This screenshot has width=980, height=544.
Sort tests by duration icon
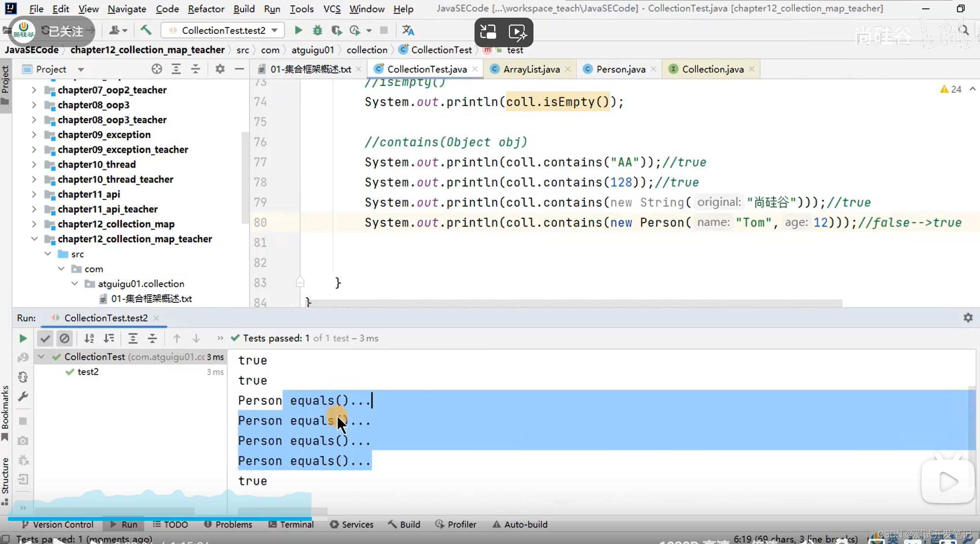109,338
